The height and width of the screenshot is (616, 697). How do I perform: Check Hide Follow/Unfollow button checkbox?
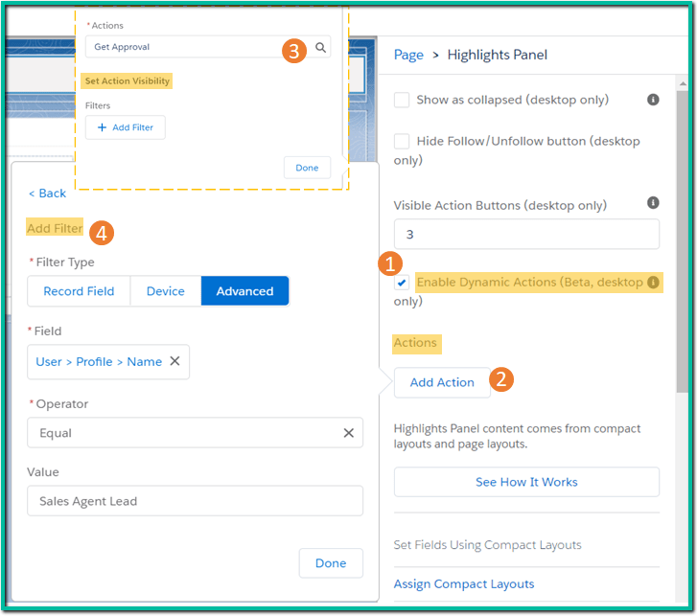[x=402, y=141]
